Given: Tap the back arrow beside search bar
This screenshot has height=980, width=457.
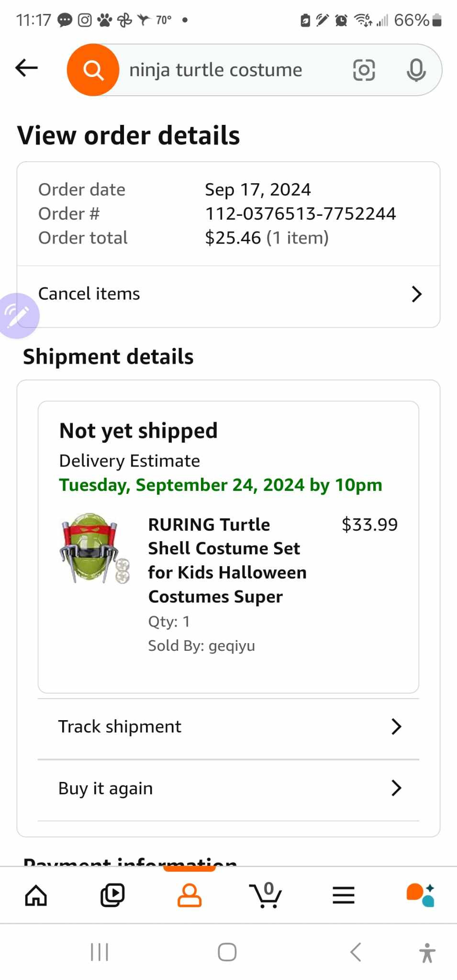Looking at the screenshot, I should click(x=26, y=68).
